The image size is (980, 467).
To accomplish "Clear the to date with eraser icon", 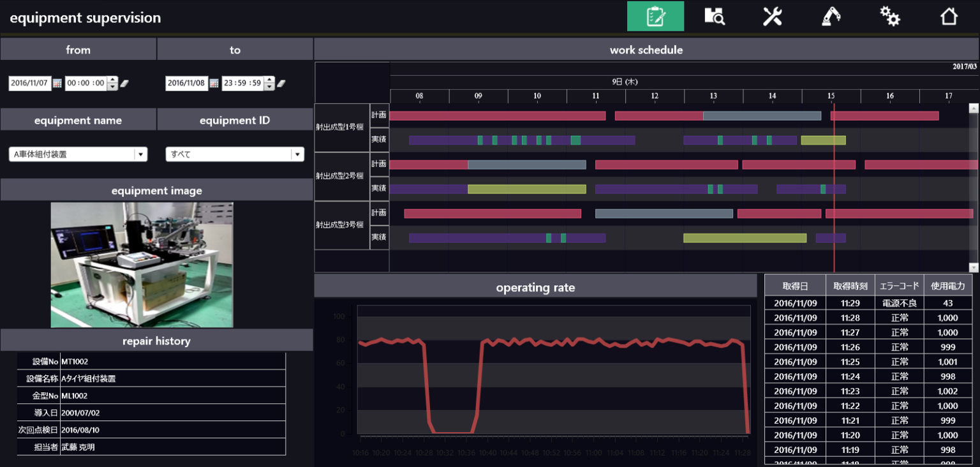I will point(281,83).
